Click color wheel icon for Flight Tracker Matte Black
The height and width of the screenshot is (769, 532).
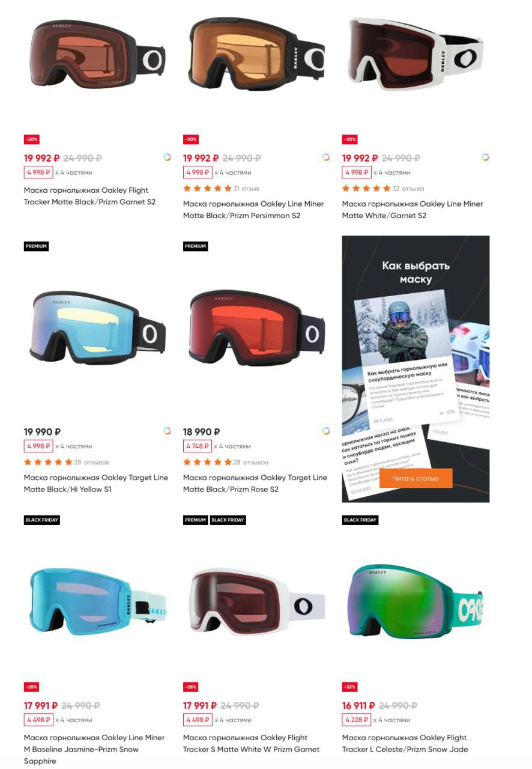click(167, 157)
